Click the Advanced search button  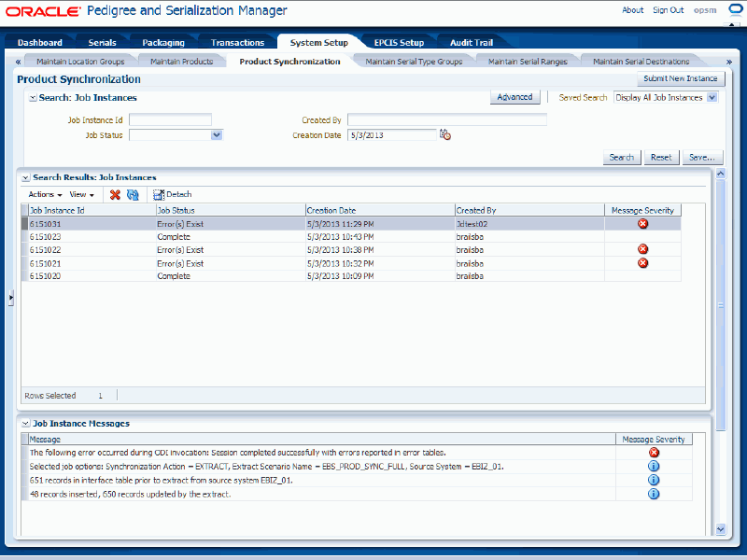pyautogui.click(x=514, y=97)
